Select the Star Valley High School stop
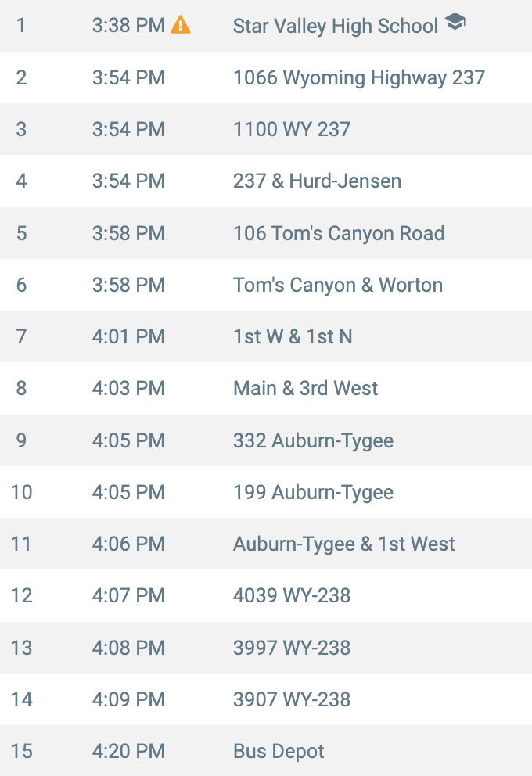532x776 pixels. point(266,26)
